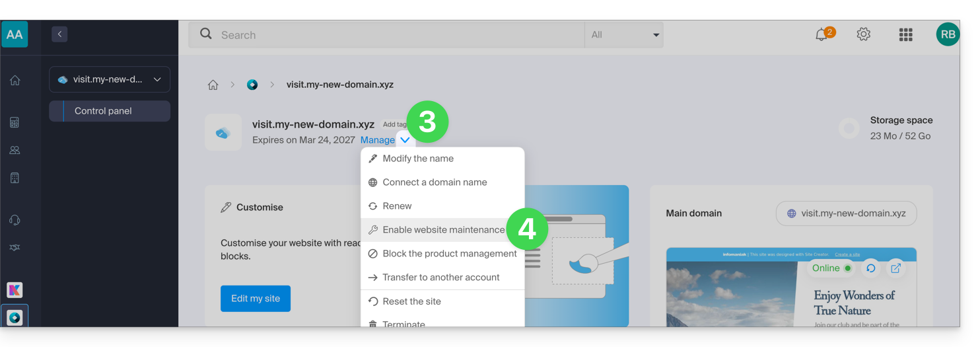Select Modify the name menu entry

418,159
